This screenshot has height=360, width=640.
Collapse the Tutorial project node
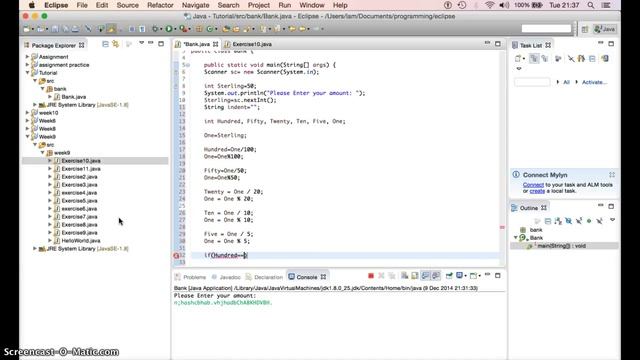coord(27,73)
